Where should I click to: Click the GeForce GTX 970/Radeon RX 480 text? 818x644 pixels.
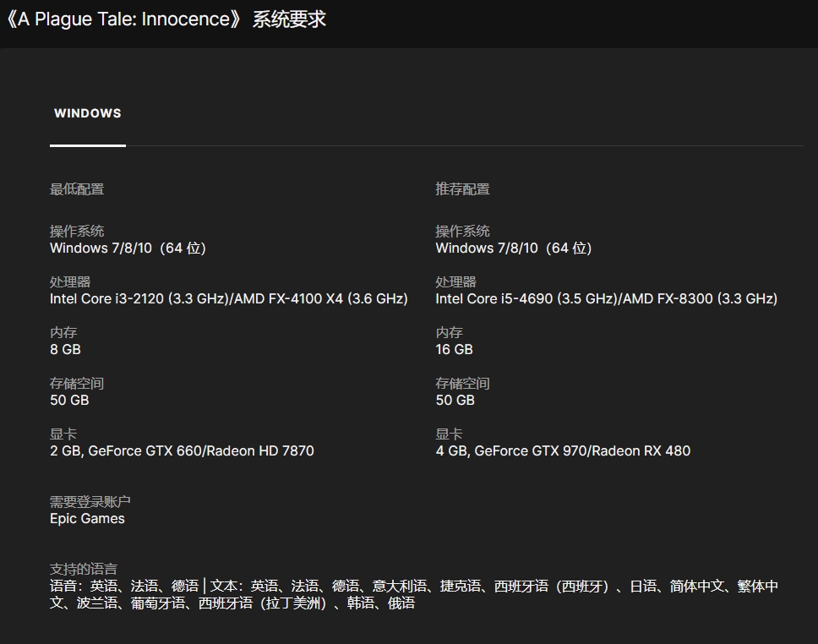pyautogui.click(x=564, y=451)
